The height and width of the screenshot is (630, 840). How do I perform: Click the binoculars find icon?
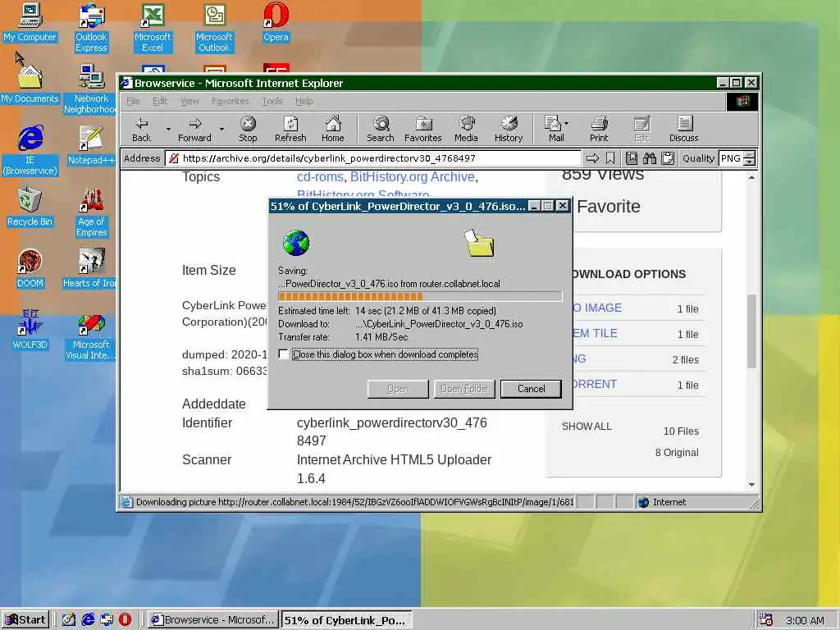point(650,158)
